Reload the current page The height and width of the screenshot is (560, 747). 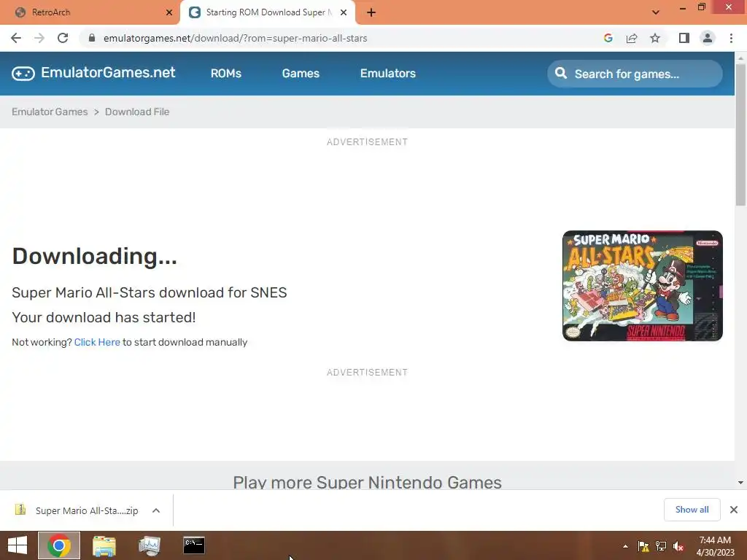(63, 38)
